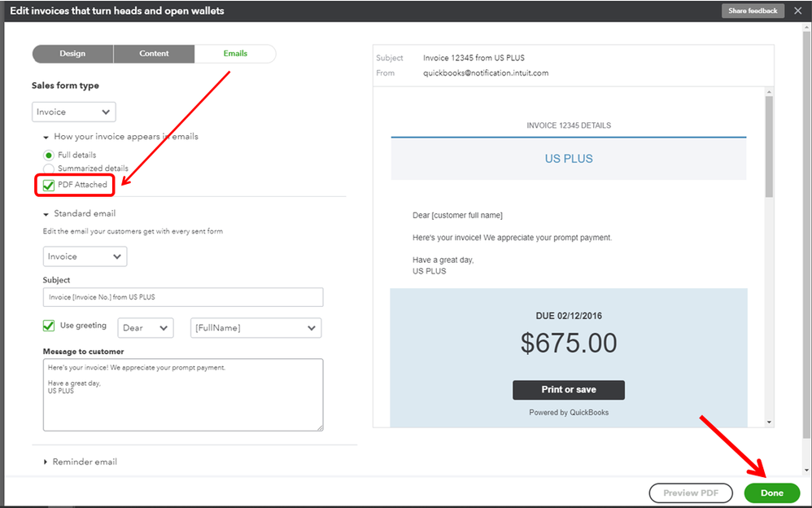Image resolution: width=812 pixels, height=508 pixels.
Task: Open the greeting salutation dropdown showing Dear
Action: point(145,329)
